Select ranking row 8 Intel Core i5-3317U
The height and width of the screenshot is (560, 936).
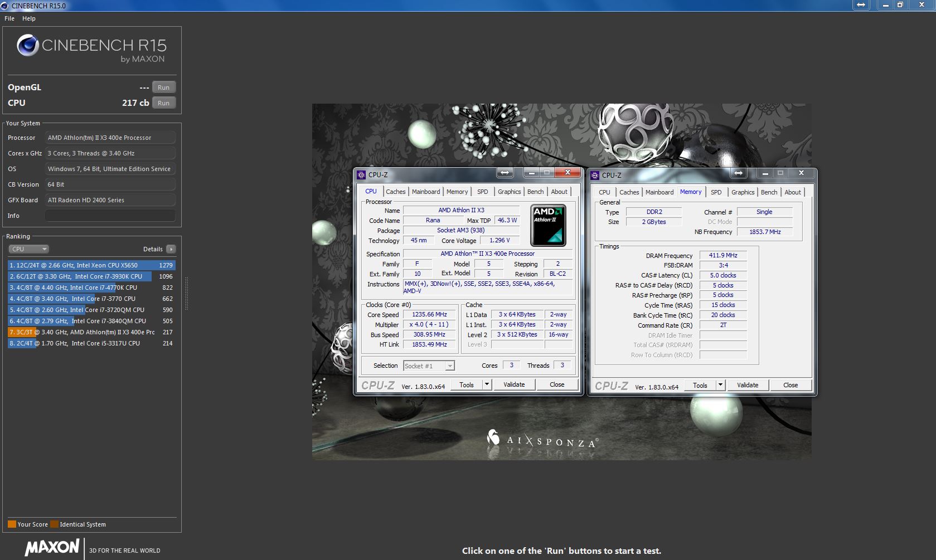[91, 343]
